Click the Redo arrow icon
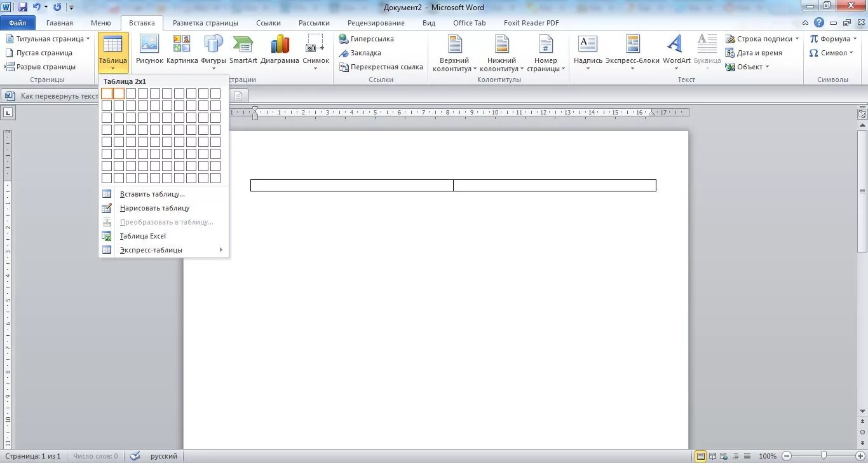This screenshot has width=868, height=463. 57,7
